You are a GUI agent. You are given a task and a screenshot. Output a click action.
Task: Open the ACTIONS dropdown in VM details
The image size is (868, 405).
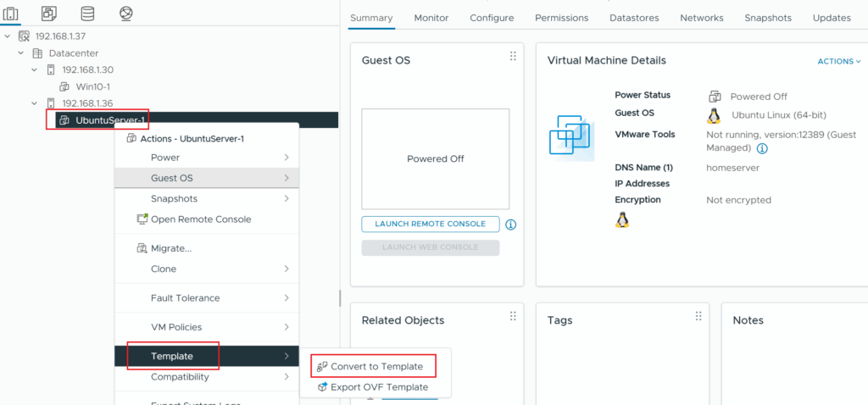pyautogui.click(x=839, y=61)
